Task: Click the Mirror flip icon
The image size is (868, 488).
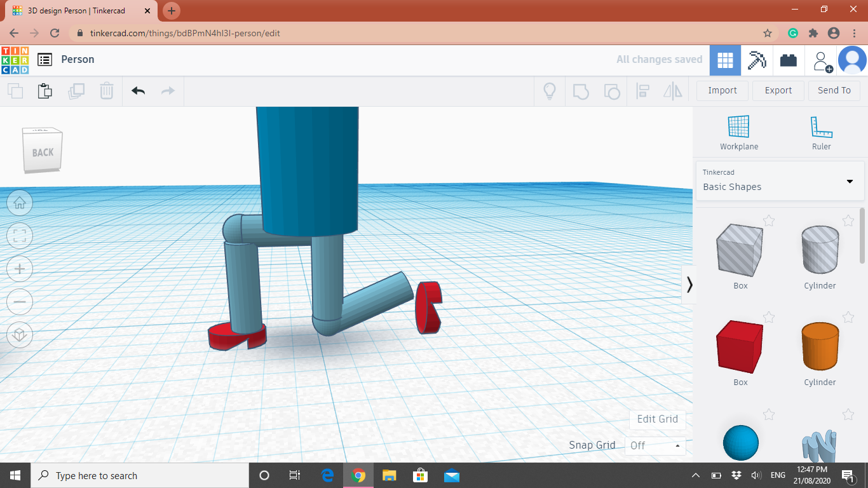Action: click(x=673, y=91)
